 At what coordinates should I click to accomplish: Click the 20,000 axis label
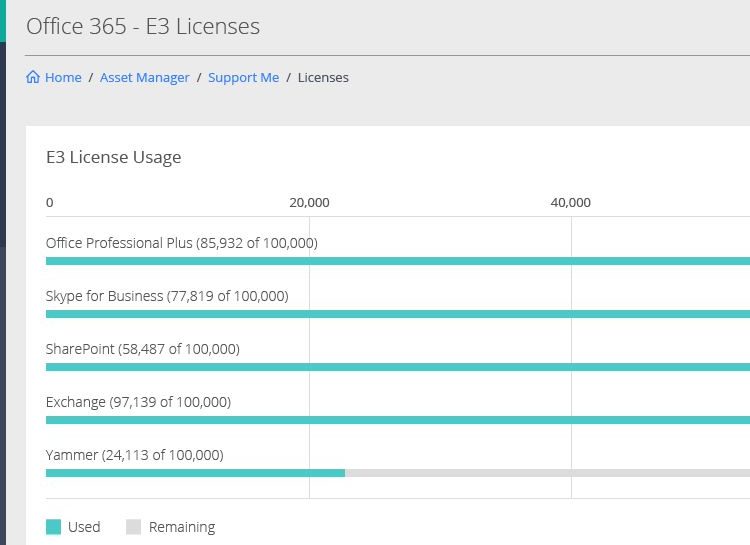pyautogui.click(x=309, y=202)
